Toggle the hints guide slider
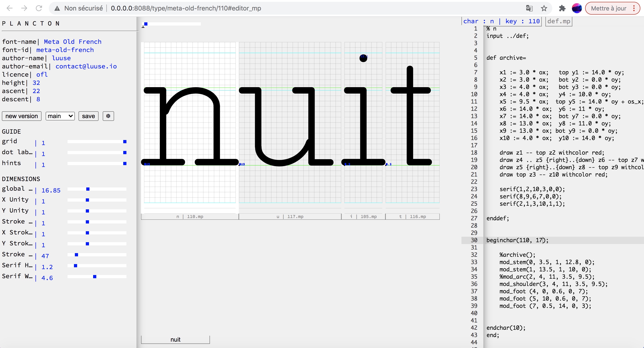644x348 pixels. click(125, 164)
